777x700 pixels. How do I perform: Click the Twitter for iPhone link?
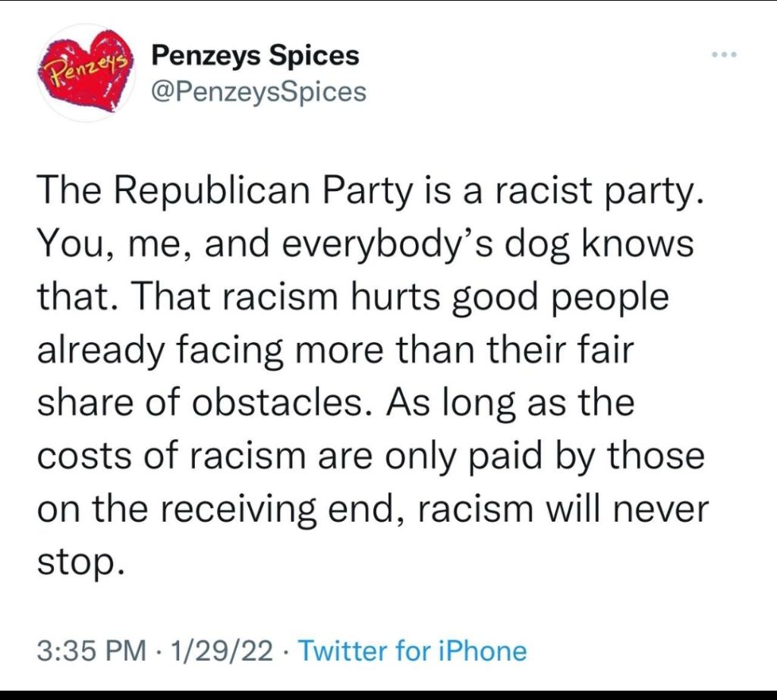(x=411, y=651)
